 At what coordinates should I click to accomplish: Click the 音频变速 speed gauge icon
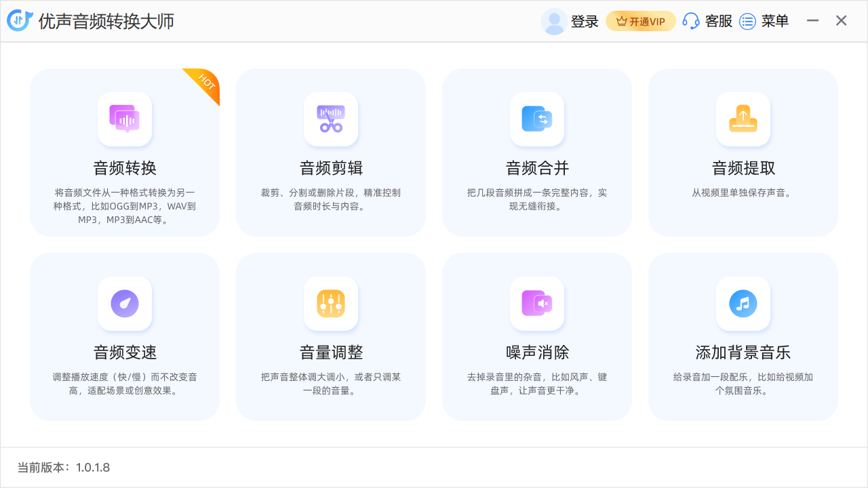(x=125, y=304)
